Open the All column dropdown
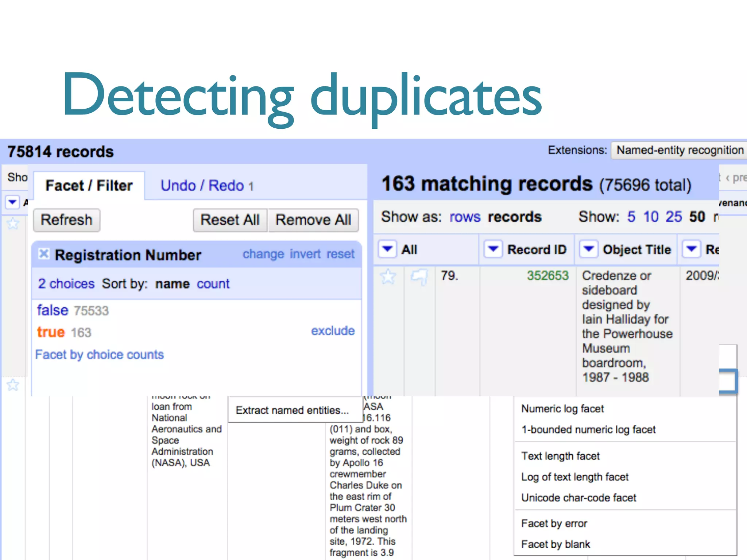Screen dimensions: 747x560 387,249
